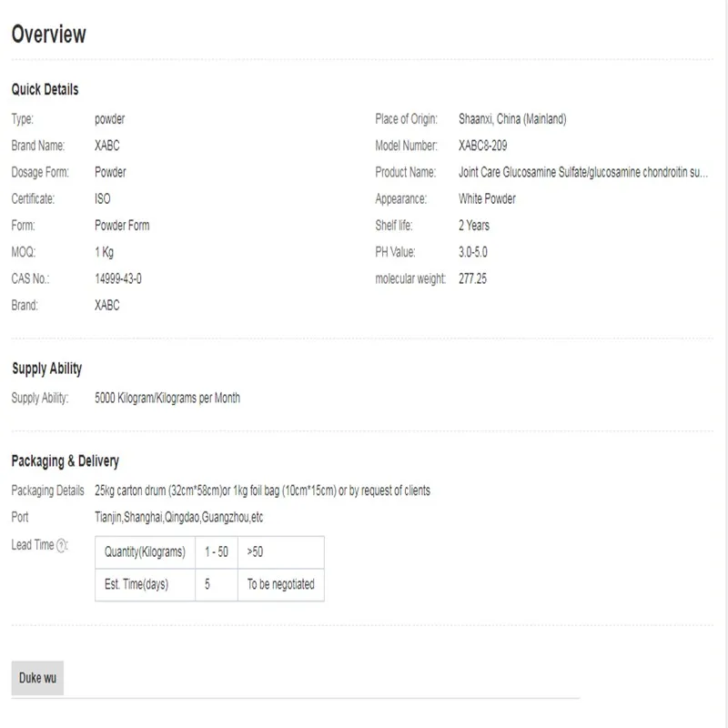Click the estimated time value 5 cell
This screenshot has width=728, height=728.
click(217, 584)
